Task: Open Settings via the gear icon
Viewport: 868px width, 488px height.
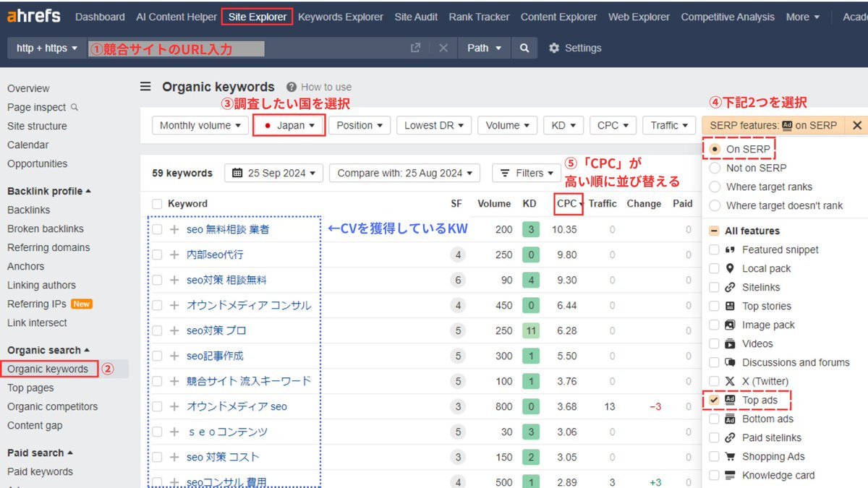Action: click(554, 48)
